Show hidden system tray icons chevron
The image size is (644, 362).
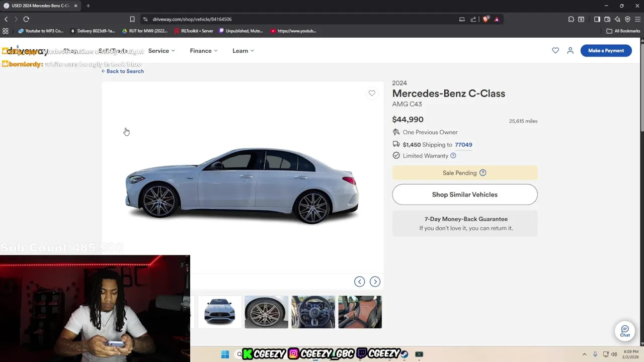click(584, 354)
